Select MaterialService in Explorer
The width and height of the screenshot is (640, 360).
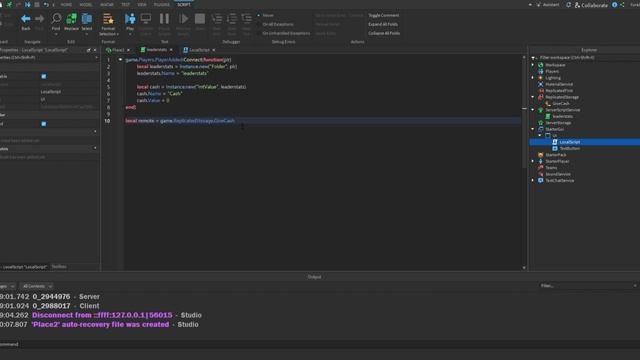point(559,84)
